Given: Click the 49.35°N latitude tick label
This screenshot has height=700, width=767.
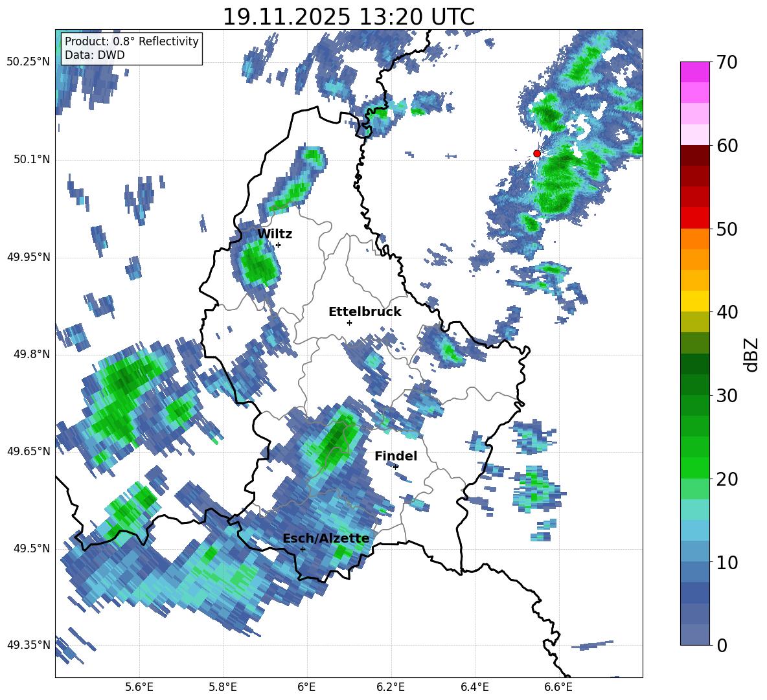Looking at the screenshot, I should pos(29,645).
